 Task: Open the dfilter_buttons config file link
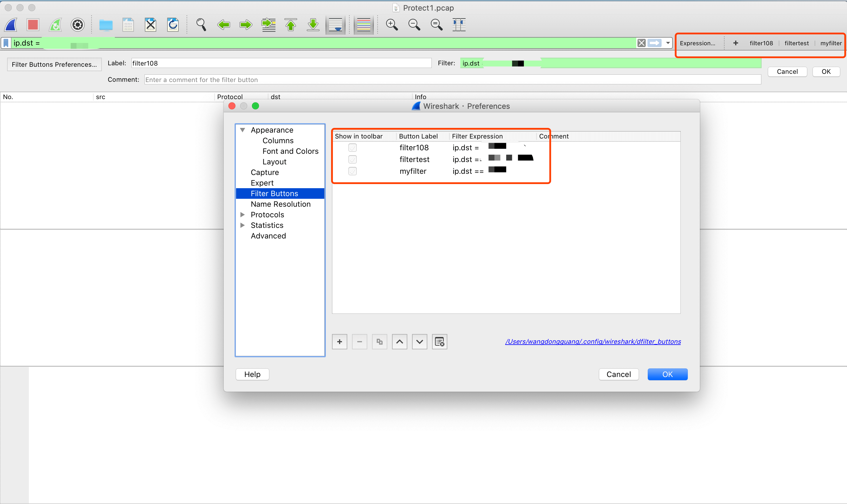(x=593, y=342)
